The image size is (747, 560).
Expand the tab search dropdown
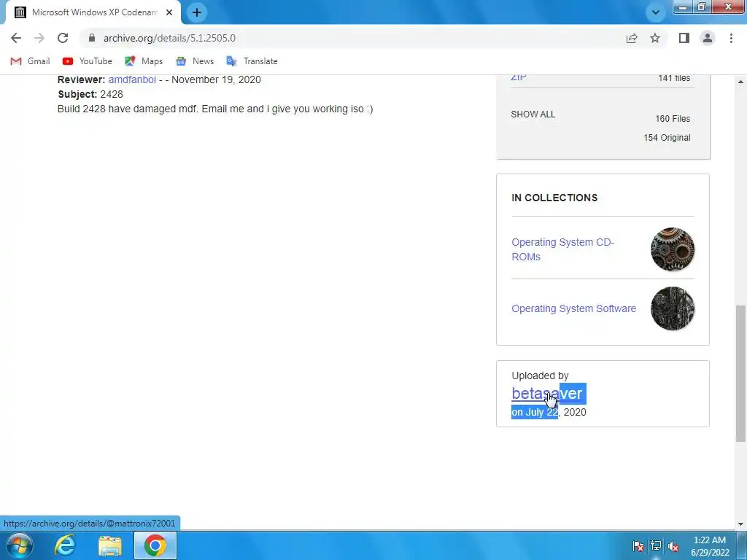[x=656, y=12]
